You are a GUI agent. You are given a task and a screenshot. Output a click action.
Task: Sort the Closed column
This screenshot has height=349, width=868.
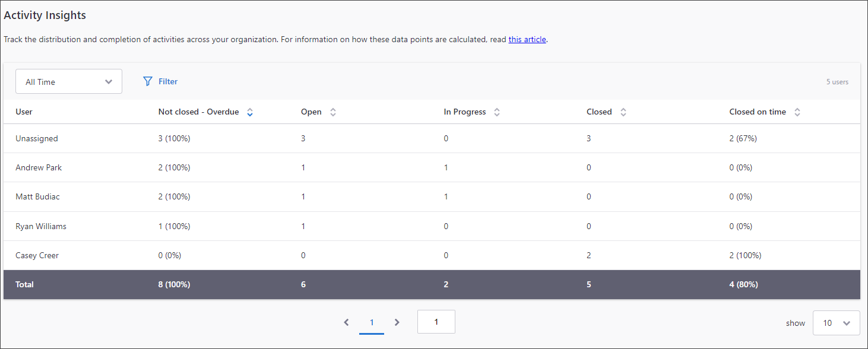(x=623, y=112)
